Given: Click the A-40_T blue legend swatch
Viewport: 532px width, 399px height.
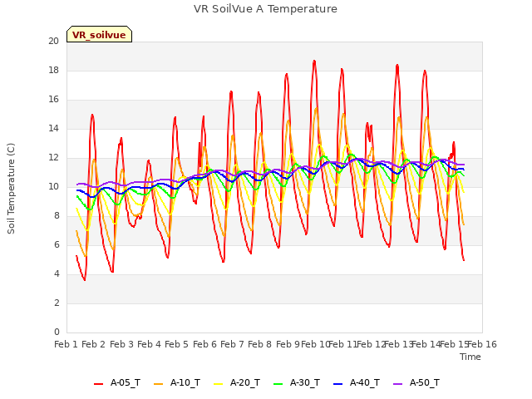Looking at the screenshot, I should [x=338, y=384].
